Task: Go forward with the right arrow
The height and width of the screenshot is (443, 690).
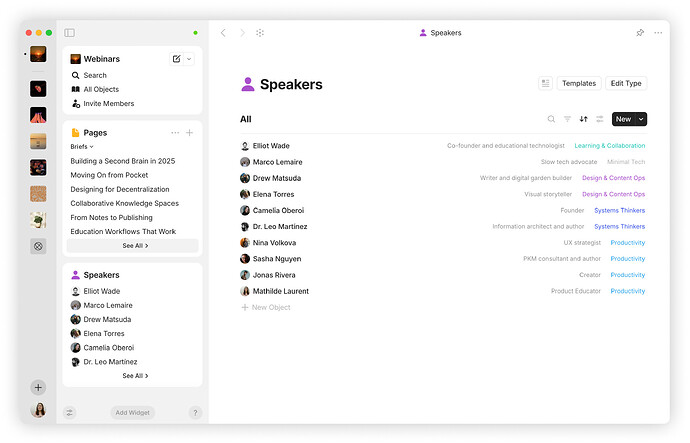Action: (x=242, y=33)
